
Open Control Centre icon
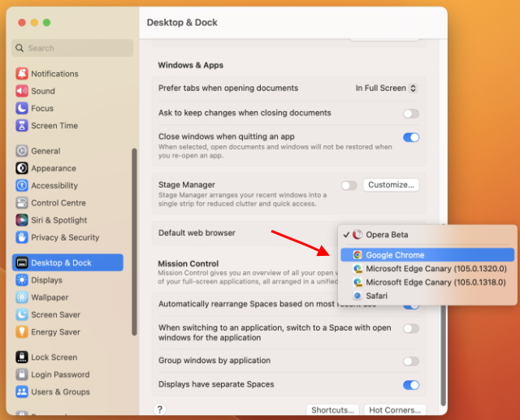[22, 202]
